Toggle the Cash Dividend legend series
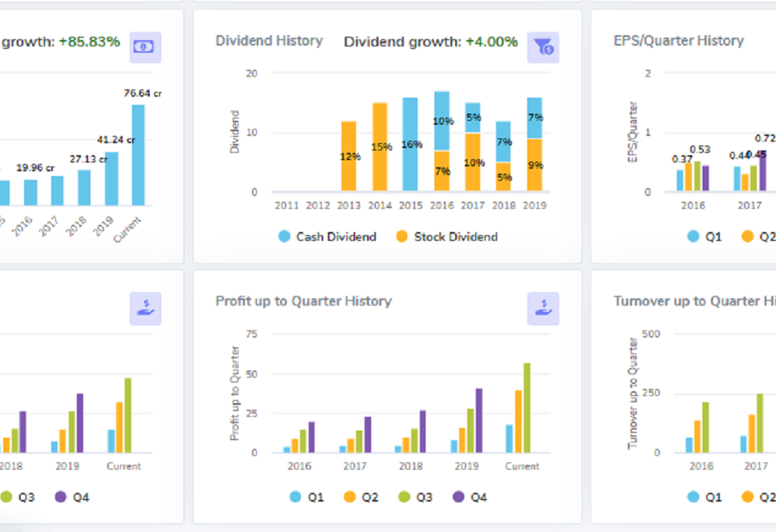This screenshot has height=532, width=776. coord(327,237)
